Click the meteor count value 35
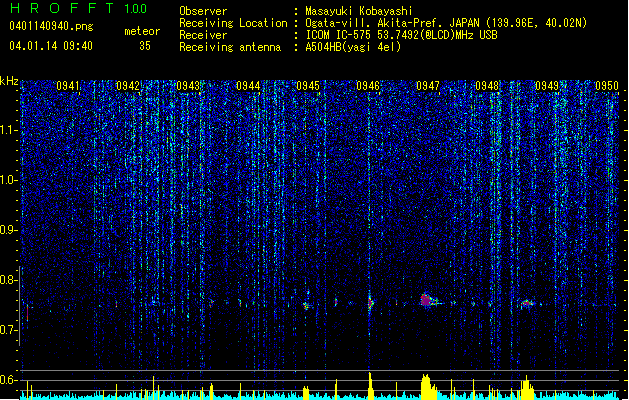This screenshot has width=629, height=400. coord(145,46)
